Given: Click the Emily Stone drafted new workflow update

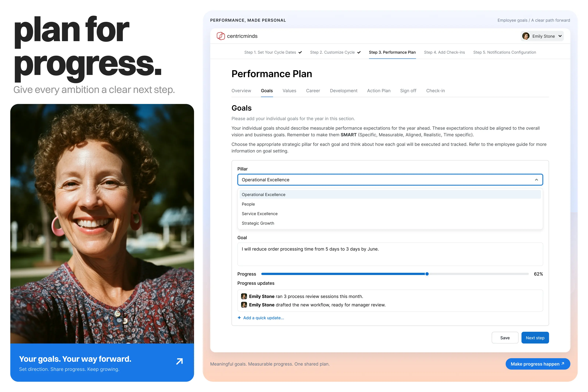Looking at the screenshot, I should (x=317, y=305).
